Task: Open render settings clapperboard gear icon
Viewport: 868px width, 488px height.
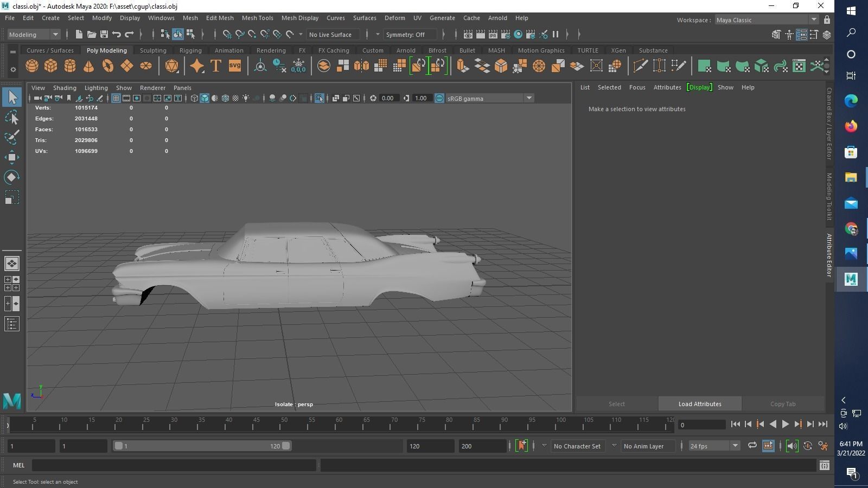Action: pyautogui.click(x=506, y=35)
